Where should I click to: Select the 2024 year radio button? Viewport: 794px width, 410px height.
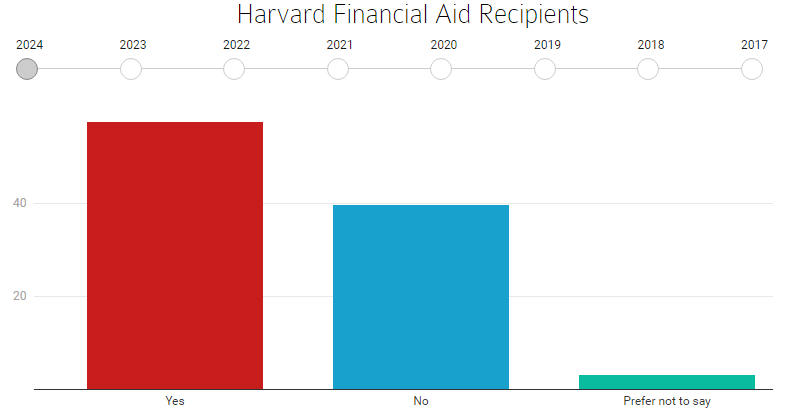pyautogui.click(x=28, y=69)
